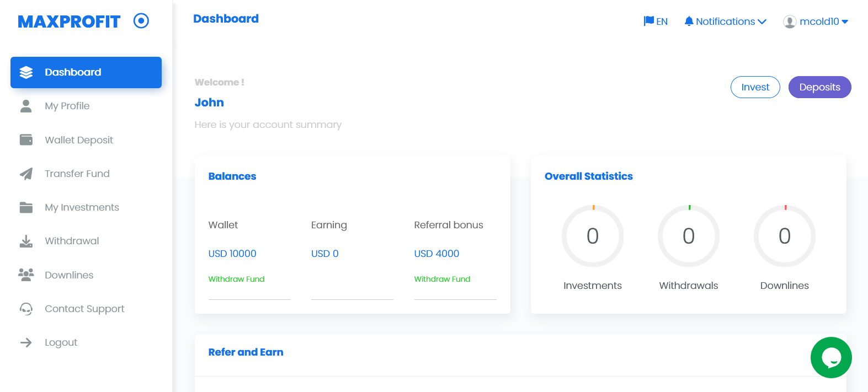The width and height of the screenshot is (868, 392).
Task: Click the Wallet Deposit wallet icon
Action: (x=26, y=140)
